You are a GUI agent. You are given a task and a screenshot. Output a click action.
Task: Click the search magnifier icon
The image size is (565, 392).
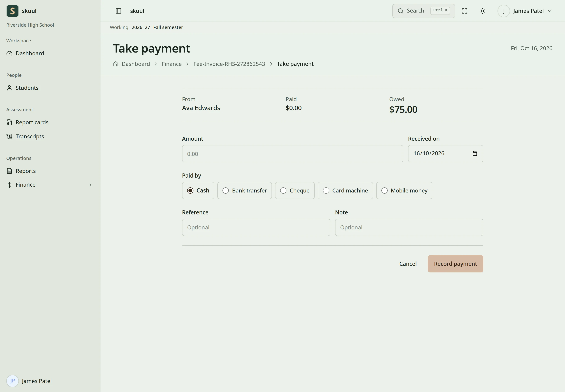401,11
